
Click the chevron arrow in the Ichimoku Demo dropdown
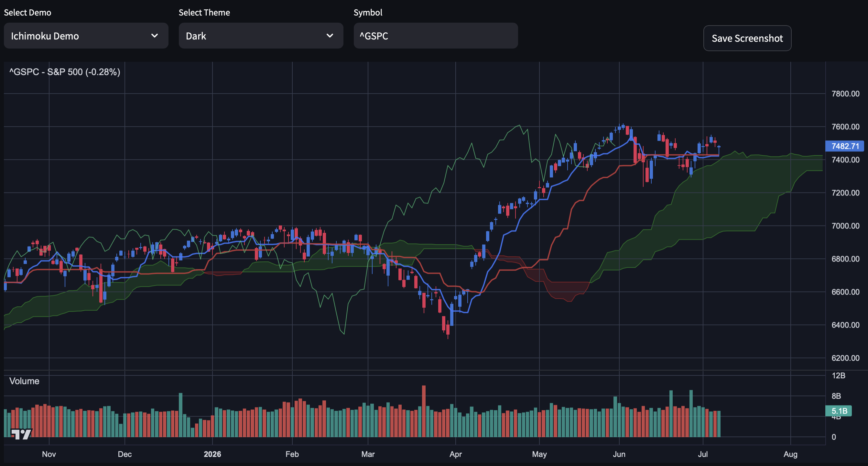pos(155,36)
